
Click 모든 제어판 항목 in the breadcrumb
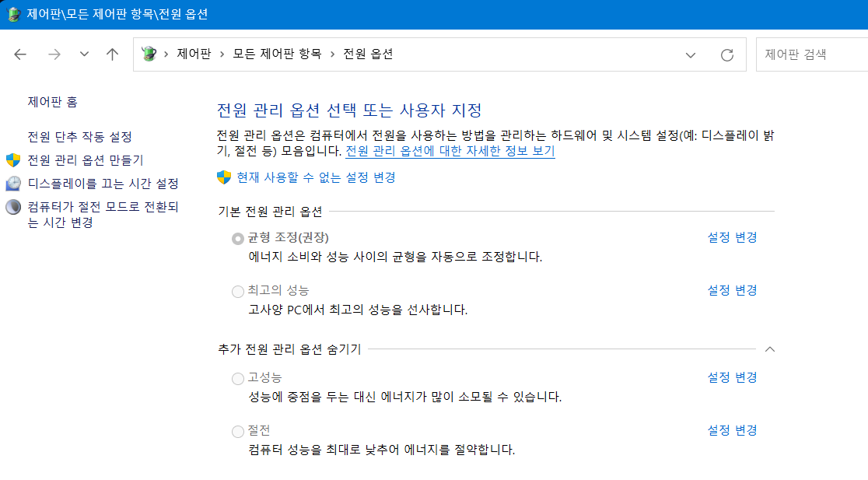pyautogui.click(x=277, y=54)
